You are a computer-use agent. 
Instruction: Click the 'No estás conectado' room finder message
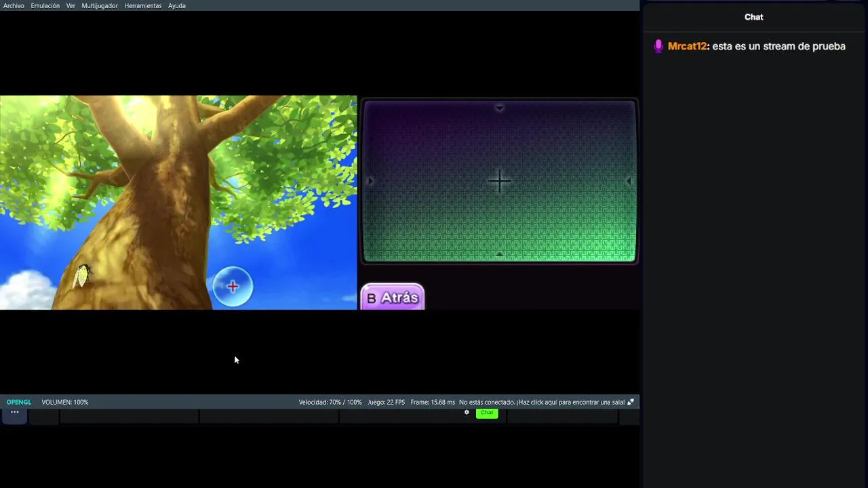coord(542,402)
